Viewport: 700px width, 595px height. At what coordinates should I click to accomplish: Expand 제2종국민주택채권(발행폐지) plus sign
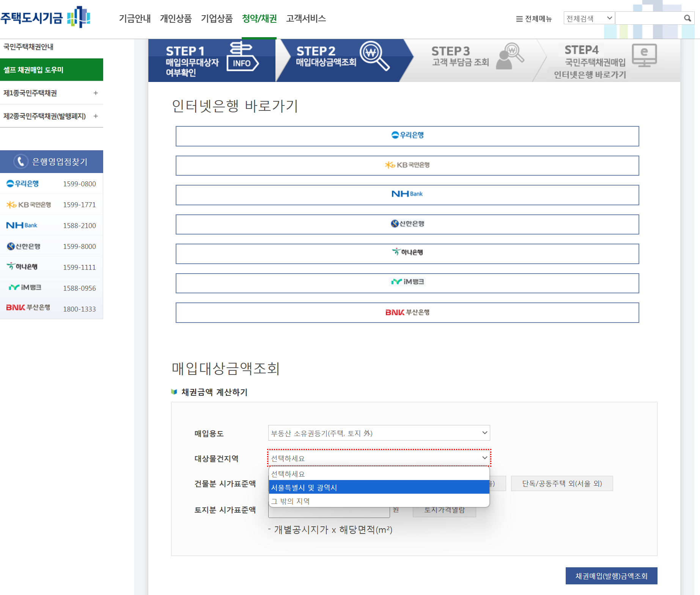[96, 116]
